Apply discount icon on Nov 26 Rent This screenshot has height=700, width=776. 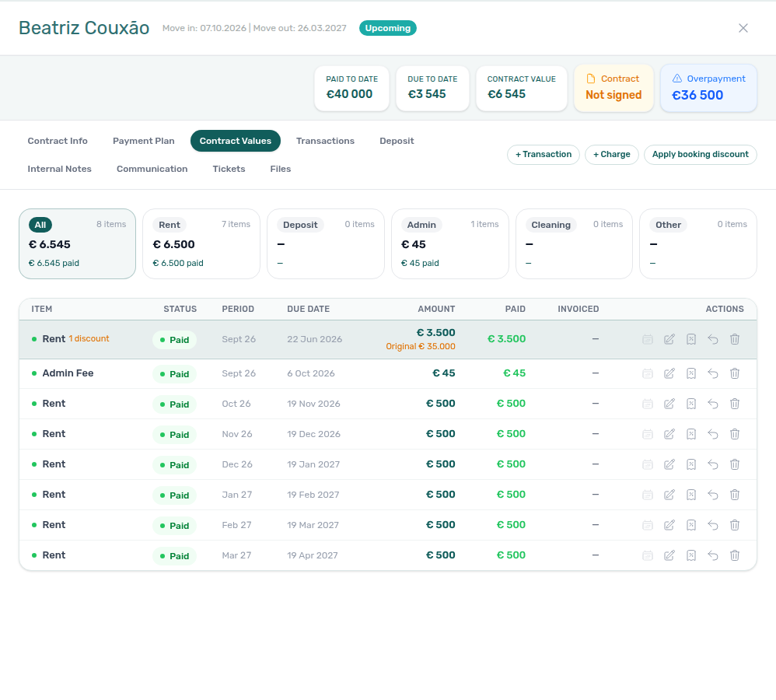click(691, 434)
